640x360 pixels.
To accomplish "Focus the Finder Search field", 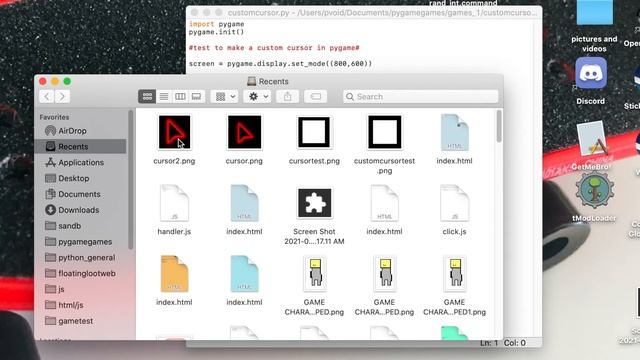I will pos(421,97).
